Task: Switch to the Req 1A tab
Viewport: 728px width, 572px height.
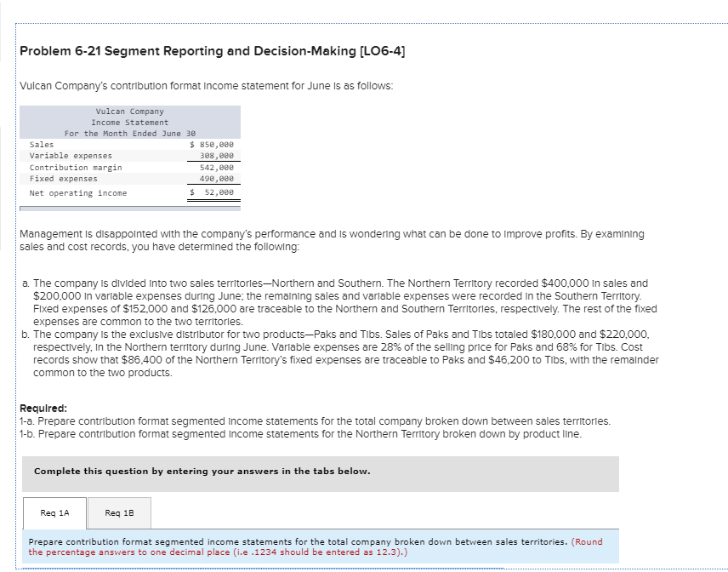Action: coord(54,512)
